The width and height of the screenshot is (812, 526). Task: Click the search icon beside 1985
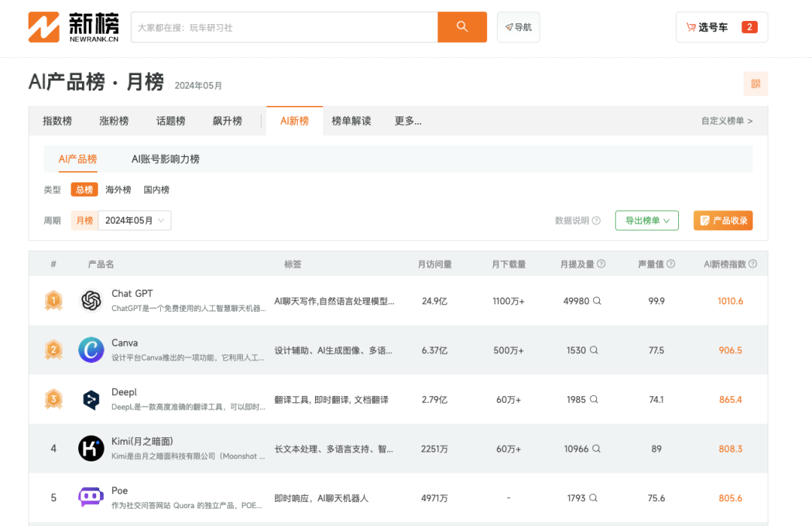coord(594,399)
